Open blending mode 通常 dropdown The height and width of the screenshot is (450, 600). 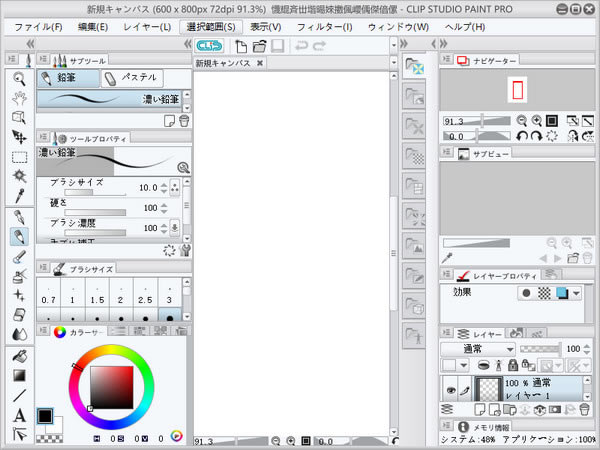coord(477,349)
